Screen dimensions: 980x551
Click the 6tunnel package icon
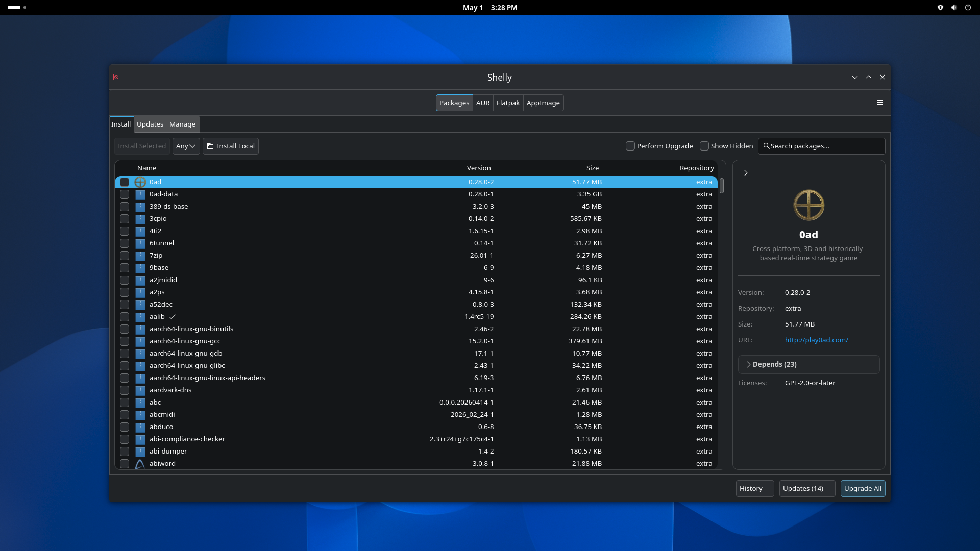[140, 243]
